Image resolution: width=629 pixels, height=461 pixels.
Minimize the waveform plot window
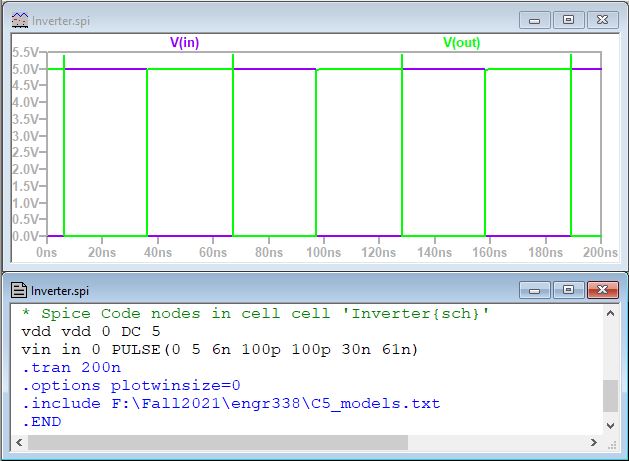[x=536, y=19]
